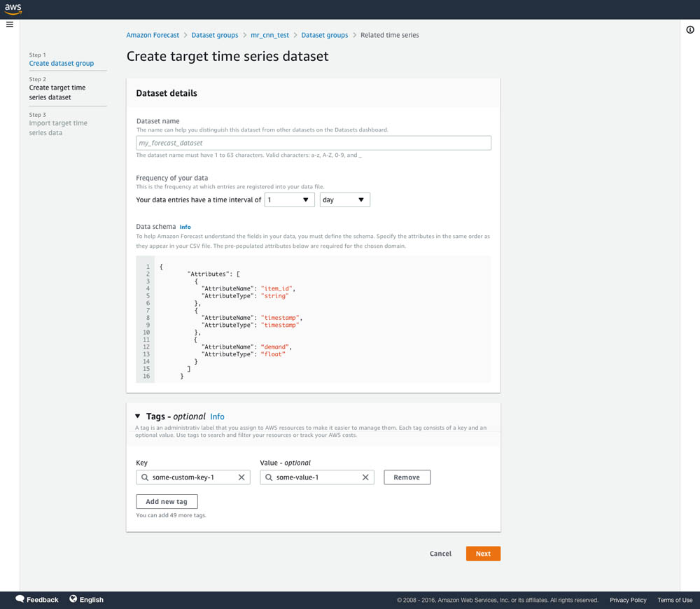Screen dimensions: 700x609
Task: Open Dataset groups breadcrumb after mr_cnn_test
Action: point(325,35)
